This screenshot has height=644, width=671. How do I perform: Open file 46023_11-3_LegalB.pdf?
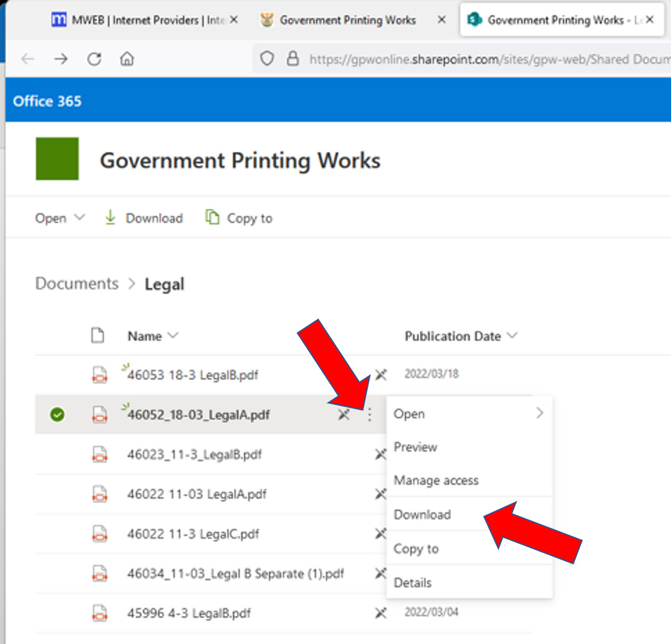(195, 454)
